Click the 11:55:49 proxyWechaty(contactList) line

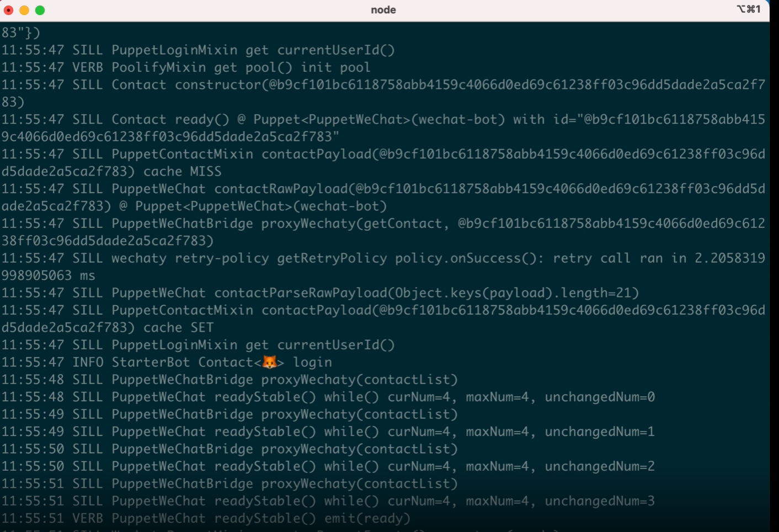pos(230,414)
